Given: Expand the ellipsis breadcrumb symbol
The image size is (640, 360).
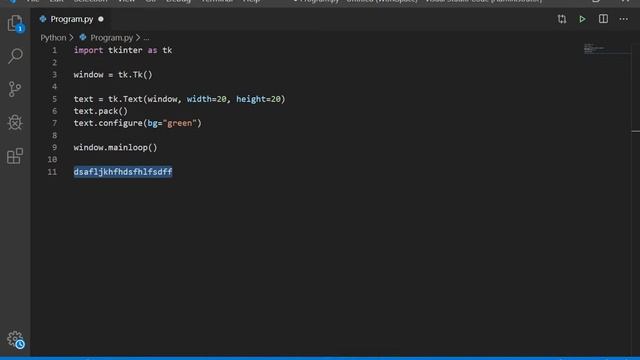Looking at the screenshot, I should coord(147,38).
